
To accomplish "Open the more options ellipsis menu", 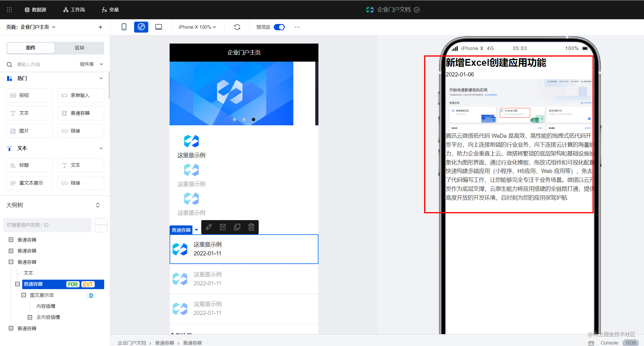I will point(297,27).
